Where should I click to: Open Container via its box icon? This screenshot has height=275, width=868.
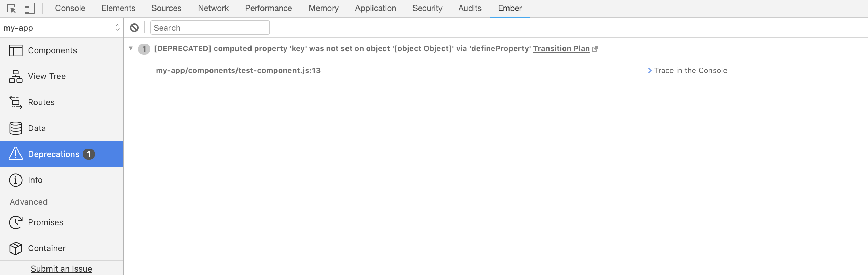click(16, 248)
